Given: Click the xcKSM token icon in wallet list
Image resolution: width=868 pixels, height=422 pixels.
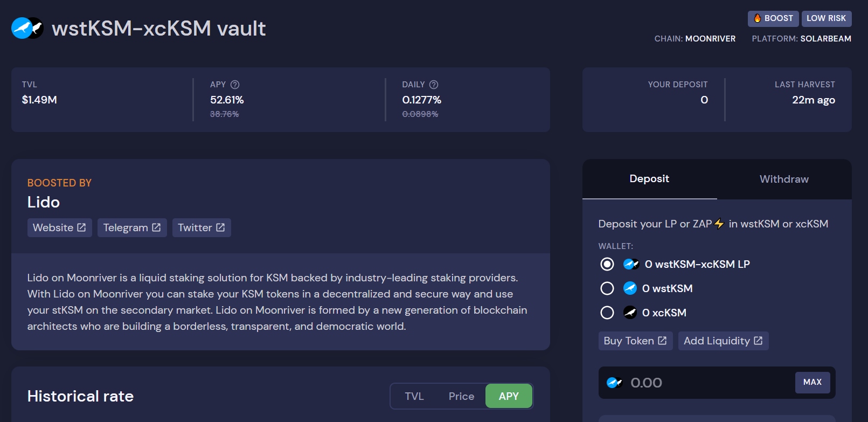Looking at the screenshot, I should pyautogui.click(x=630, y=313).
